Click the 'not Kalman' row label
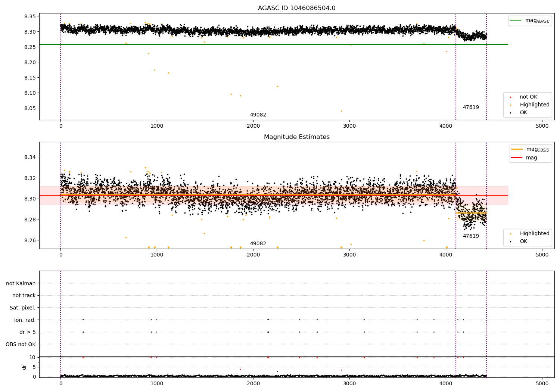 coord(21,284)
